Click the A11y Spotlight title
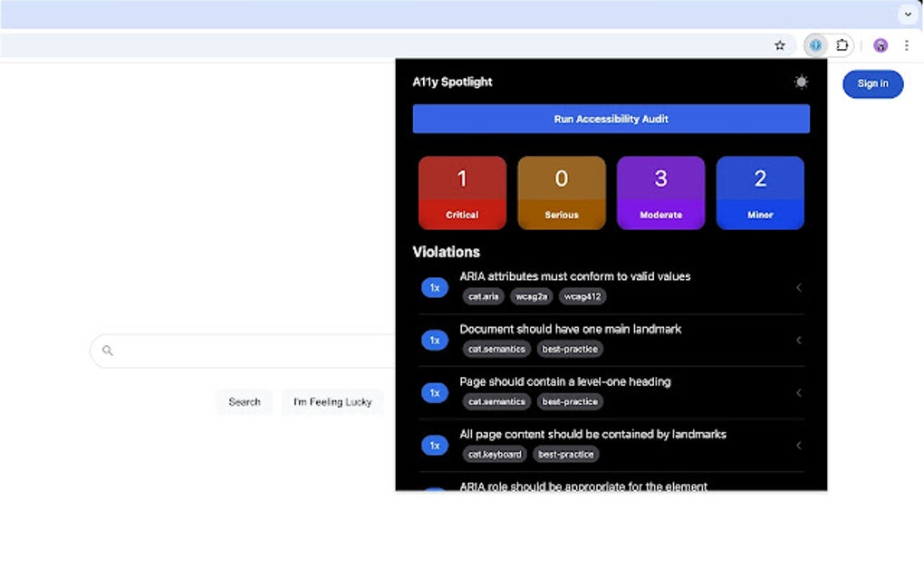924x578 pixels. [x=452, y=82]
